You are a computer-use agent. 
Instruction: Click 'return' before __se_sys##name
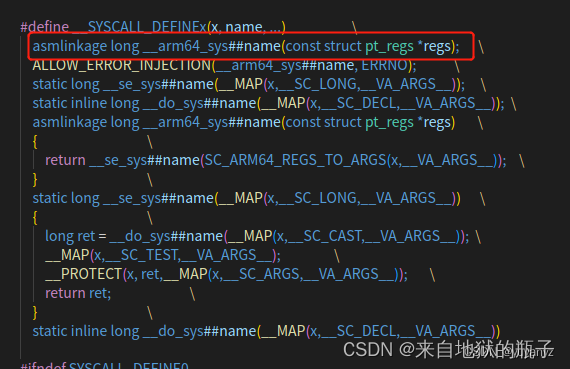[x=65, y=160]
